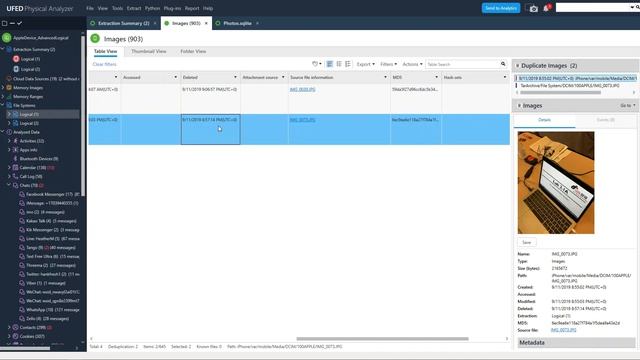Switch to Folder View
Screen dimensions: 640x360
point(193,51)
